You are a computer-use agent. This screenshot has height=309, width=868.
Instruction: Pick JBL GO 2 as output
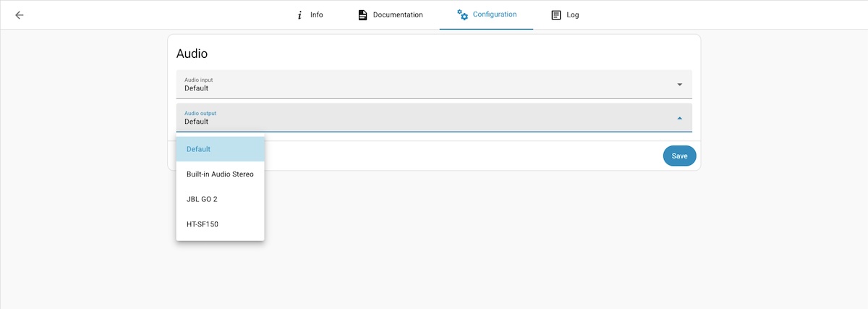click(x=202, y=199)
